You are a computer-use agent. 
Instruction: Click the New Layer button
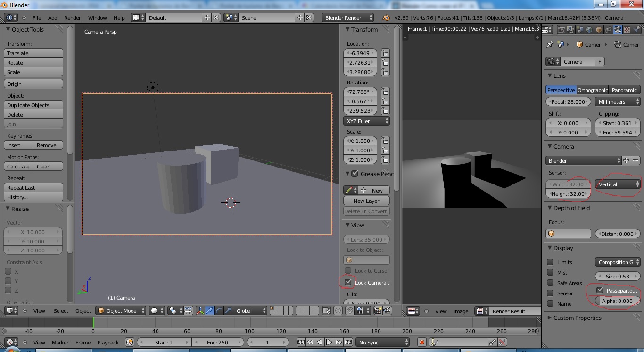coord(366,201)
